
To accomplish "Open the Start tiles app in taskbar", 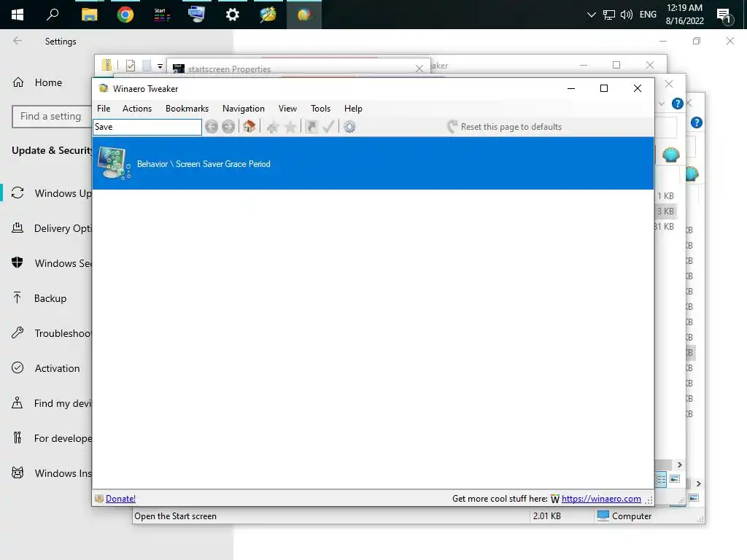I will (x=161, y=15).
